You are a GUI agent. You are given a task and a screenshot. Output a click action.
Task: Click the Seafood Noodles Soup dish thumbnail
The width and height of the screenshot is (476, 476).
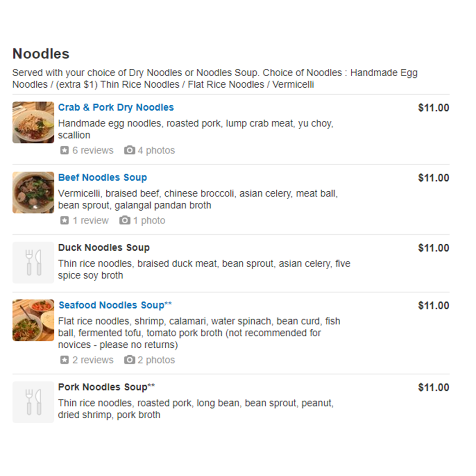point(33,320)
